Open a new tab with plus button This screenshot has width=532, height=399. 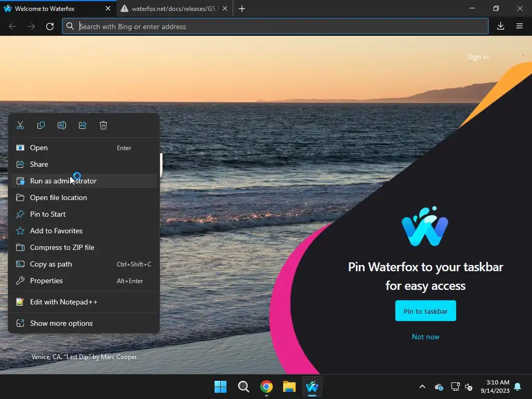(x=242, y=9)
